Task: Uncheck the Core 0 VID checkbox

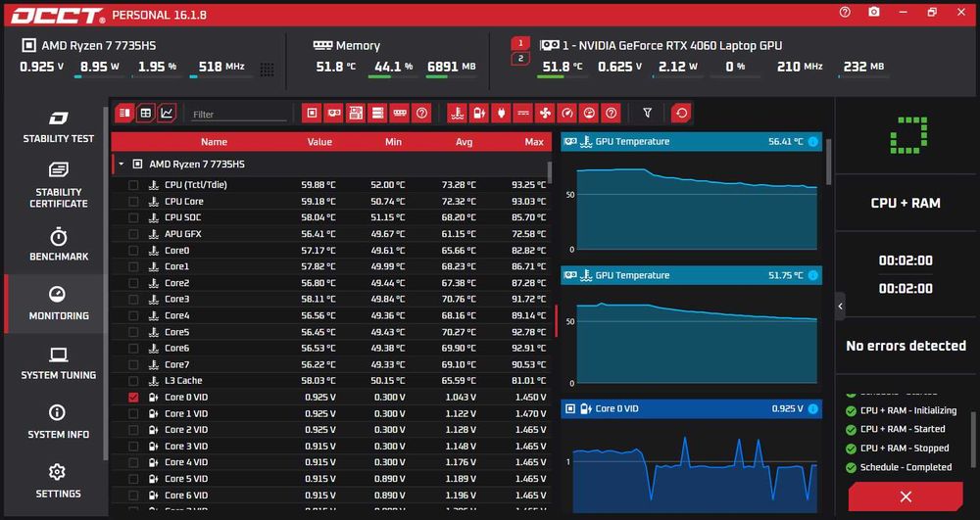Action: [x=133, y=397]
